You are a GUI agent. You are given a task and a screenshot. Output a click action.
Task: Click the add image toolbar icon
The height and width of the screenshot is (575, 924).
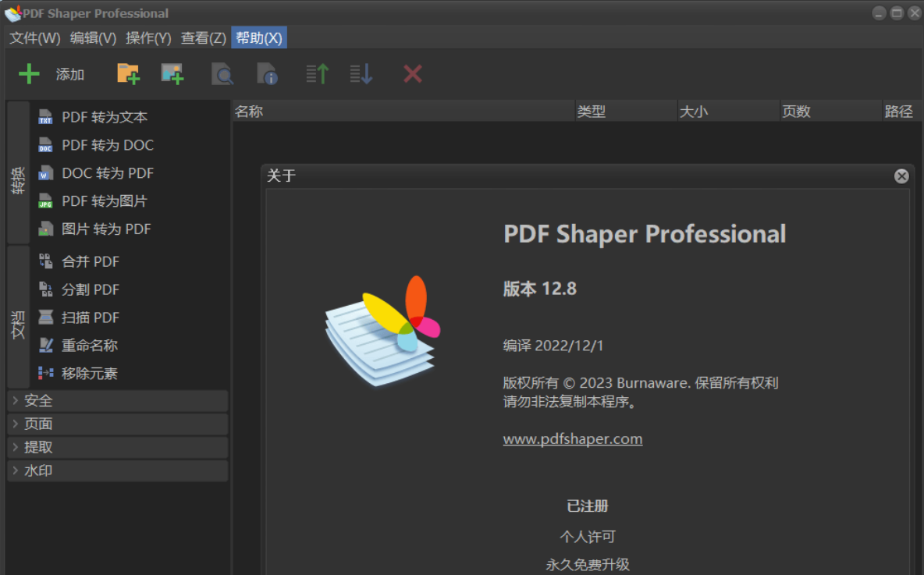click(x=172, y=74)
